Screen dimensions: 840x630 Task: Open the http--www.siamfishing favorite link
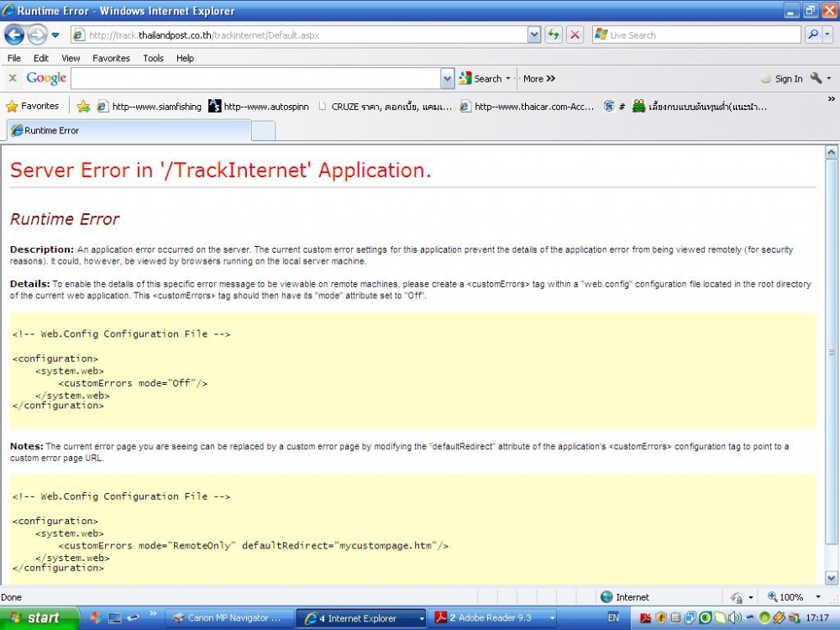(149, 107)
